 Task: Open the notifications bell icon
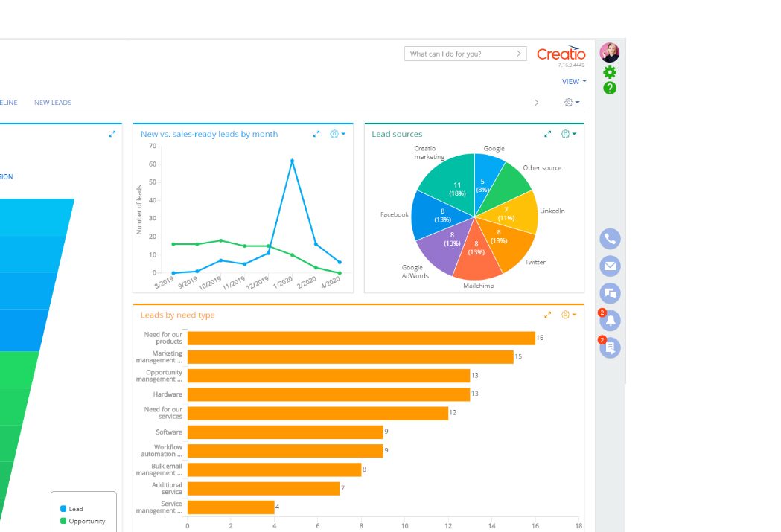click(x=611, y=321)
